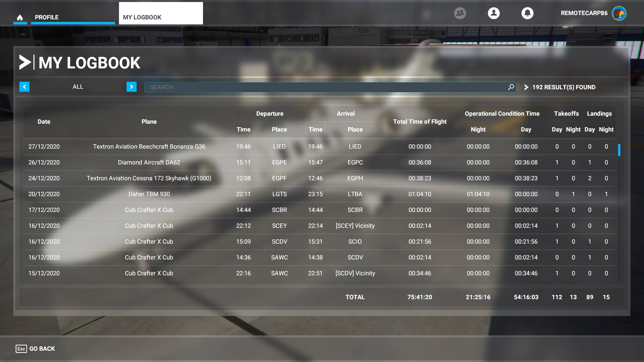The width and height of the screenshot is (644, 362).
Task: Open the user account profile icon
Action: pos(494,13)
